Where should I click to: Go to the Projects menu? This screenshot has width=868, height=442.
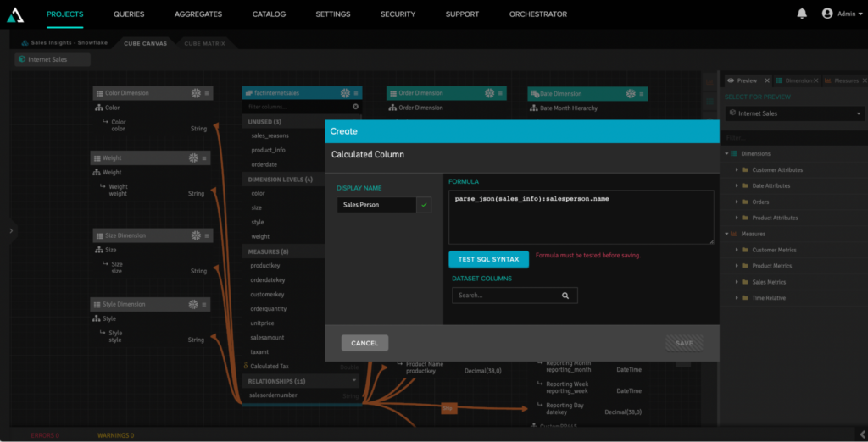tap(64, 14)
